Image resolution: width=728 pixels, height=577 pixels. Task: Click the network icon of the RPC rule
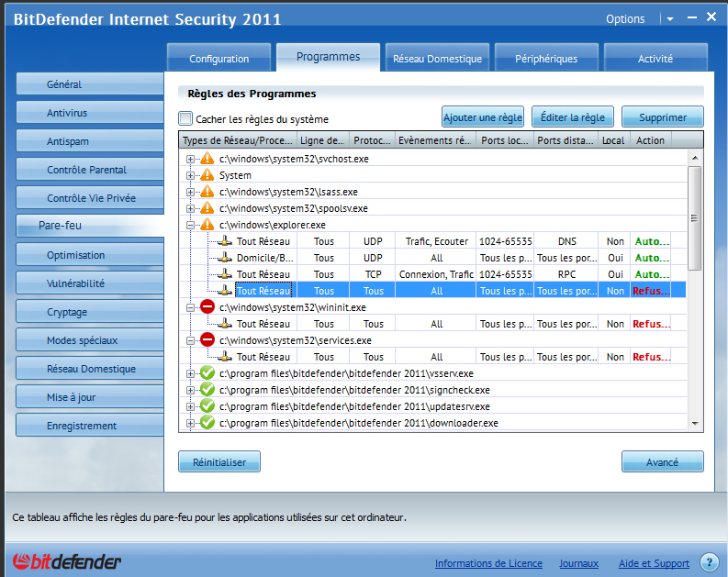(x=225, y=273)
